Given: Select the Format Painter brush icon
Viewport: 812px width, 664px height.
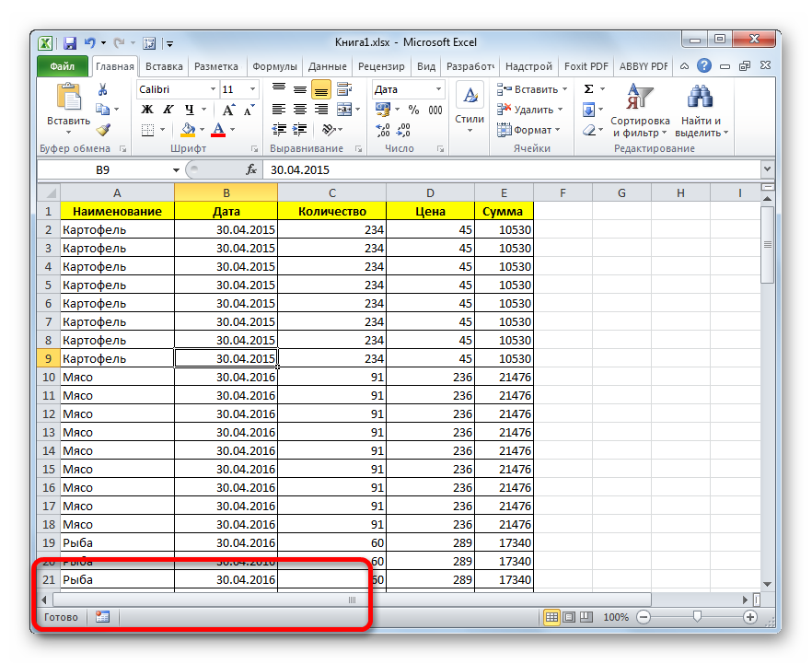Looking at the screenshot, I should click(103, 130).
